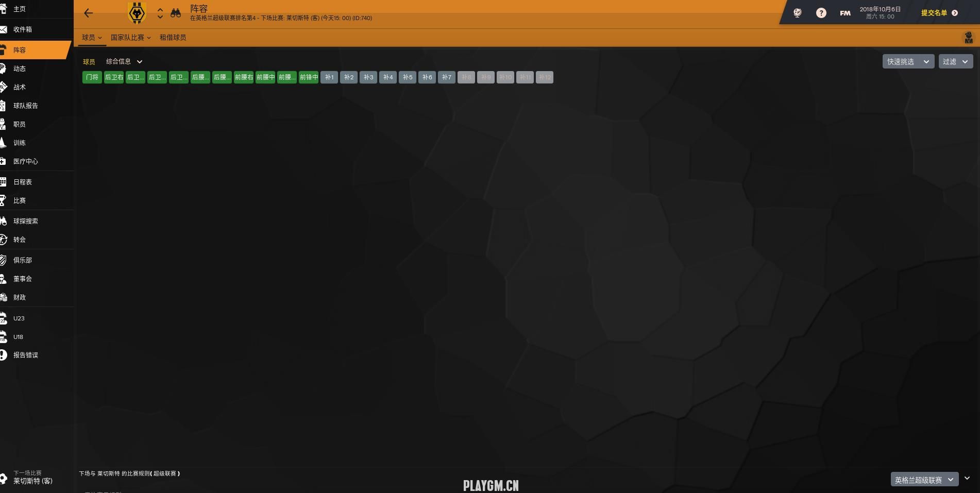
Task: Open the 英格兰超级联赛 league dropdown
Action: [x=924, y=480]
